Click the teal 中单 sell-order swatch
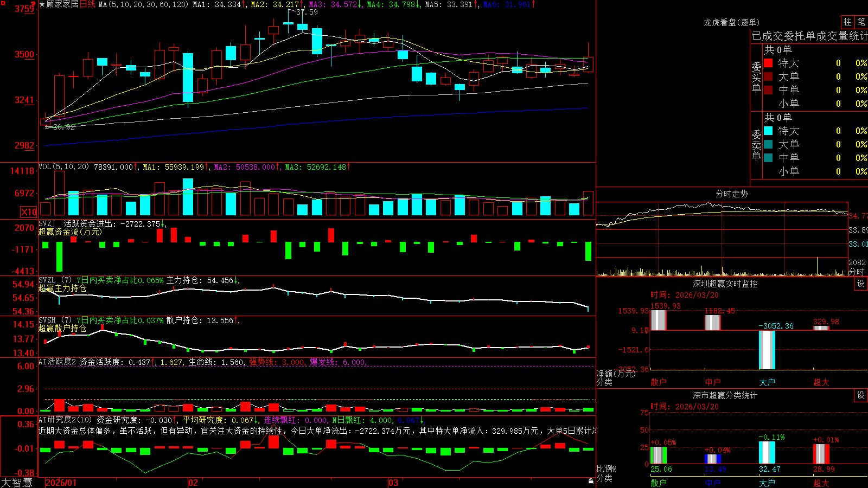 tap(768, 158)
